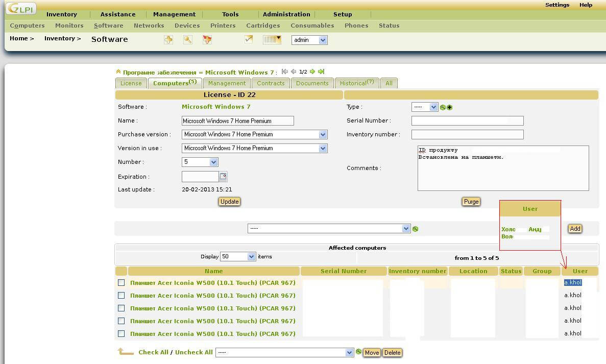The width and height of the screenshot is (606, 364).
Task: Open the Administration menu
Action: click(x=286, y=14)
